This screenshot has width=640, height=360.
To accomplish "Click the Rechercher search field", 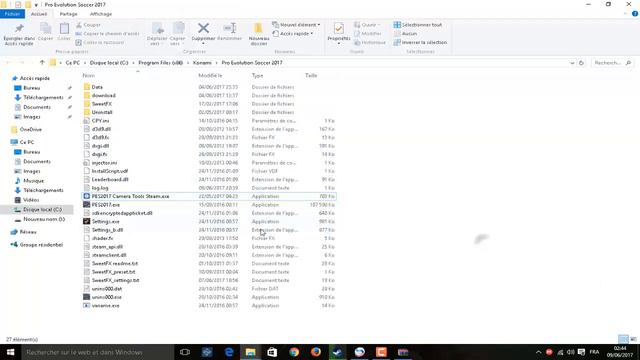I will point(612,63).
